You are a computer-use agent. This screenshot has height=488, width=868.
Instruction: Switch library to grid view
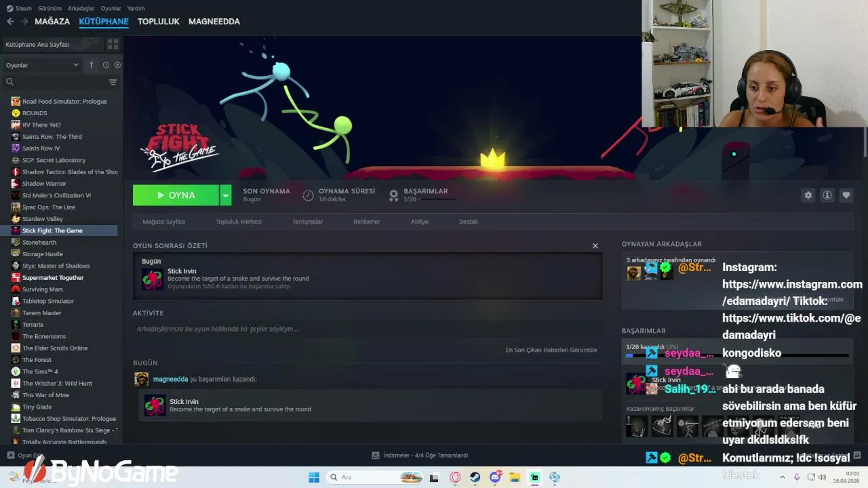[113, 44]
